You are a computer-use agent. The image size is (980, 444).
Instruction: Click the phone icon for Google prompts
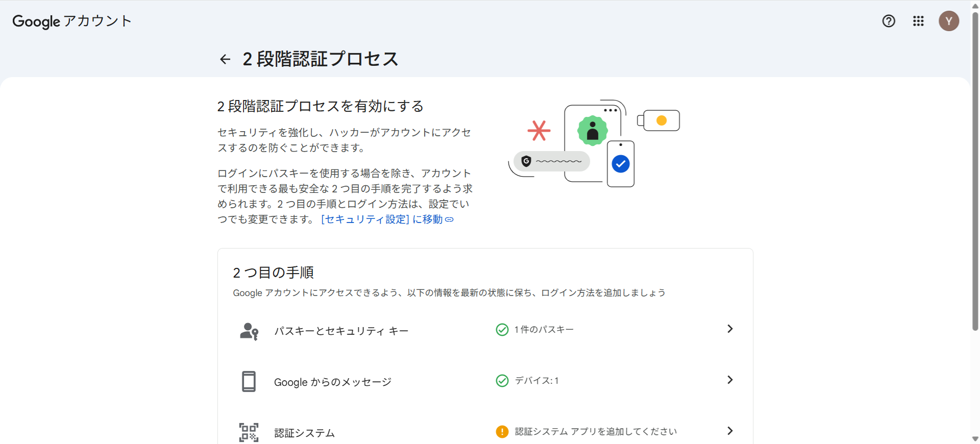[249, 381]
